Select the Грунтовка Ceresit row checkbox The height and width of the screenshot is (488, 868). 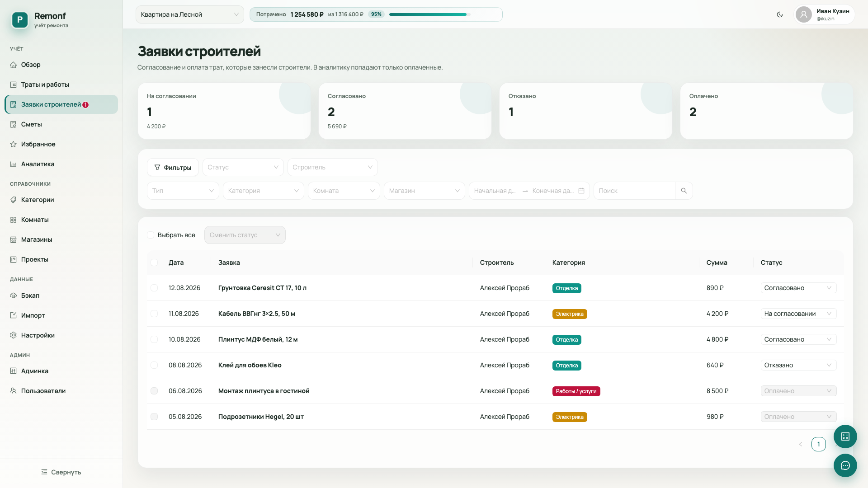pyautogui.click(x=154, y=288)
